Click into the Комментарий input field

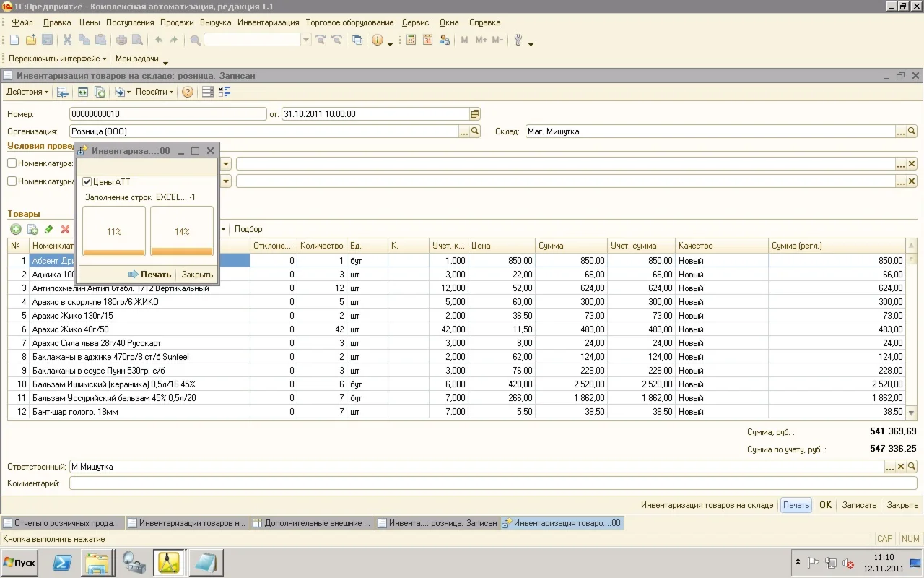coord(492,483)
